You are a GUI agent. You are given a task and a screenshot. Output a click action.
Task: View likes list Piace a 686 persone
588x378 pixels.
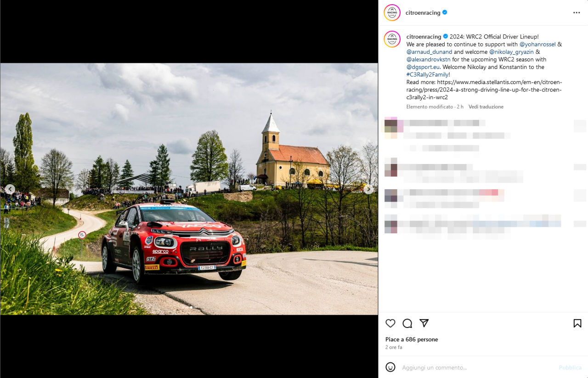click(412, 339)
